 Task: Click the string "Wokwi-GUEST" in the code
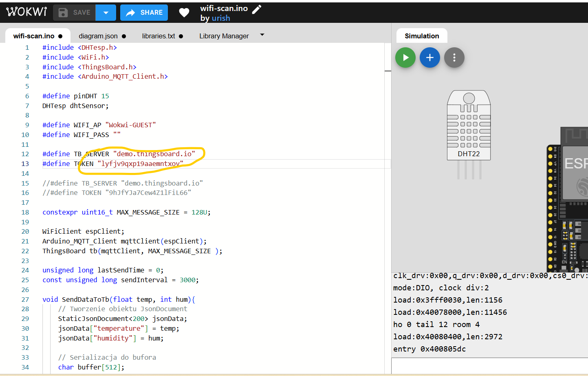[x=130, y=125]
